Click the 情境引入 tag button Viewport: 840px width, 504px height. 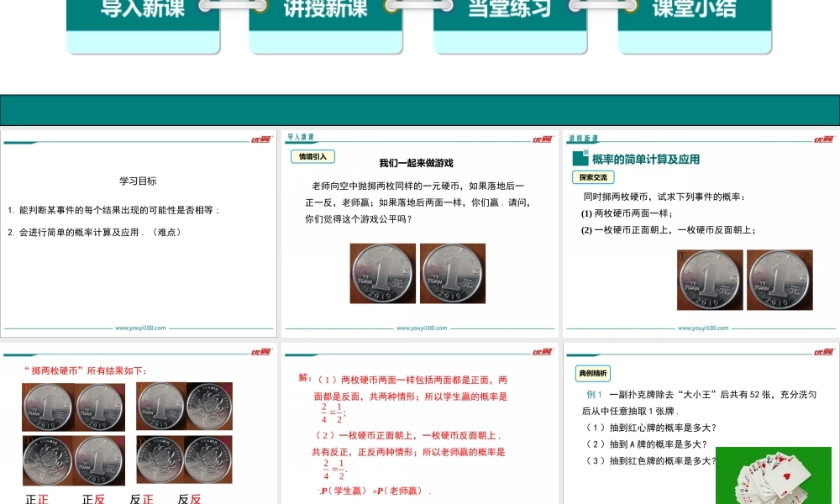point(313,156)
